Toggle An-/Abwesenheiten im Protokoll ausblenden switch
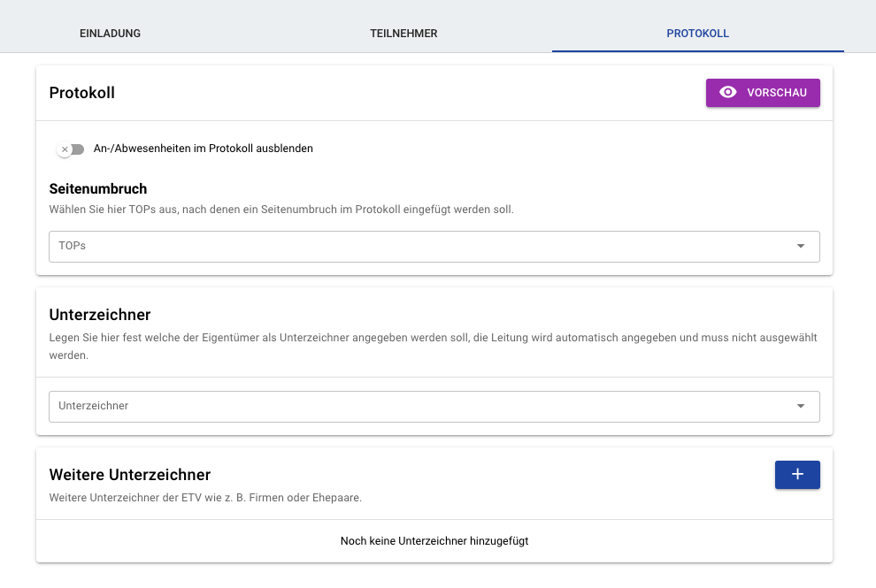 coord(71,149)
